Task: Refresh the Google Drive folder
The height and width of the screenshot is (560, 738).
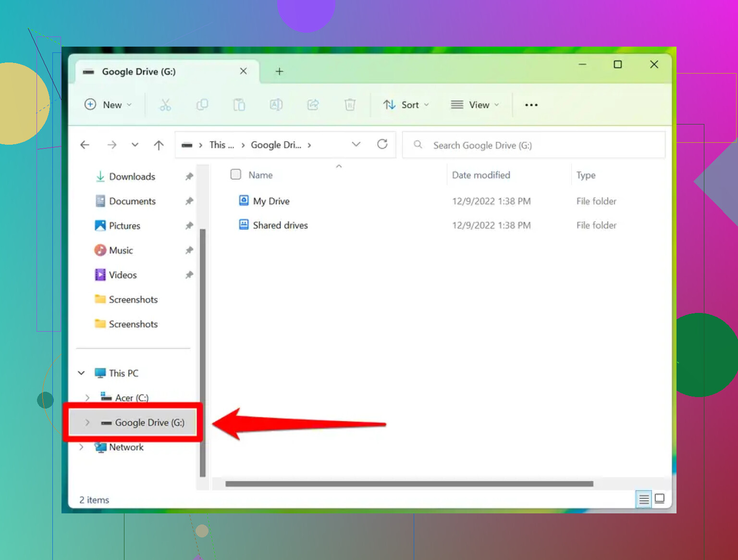Action: 382,144
